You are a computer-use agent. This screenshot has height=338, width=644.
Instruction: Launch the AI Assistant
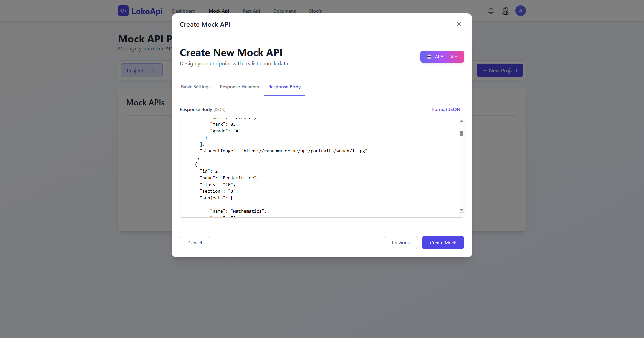point(442,57)
